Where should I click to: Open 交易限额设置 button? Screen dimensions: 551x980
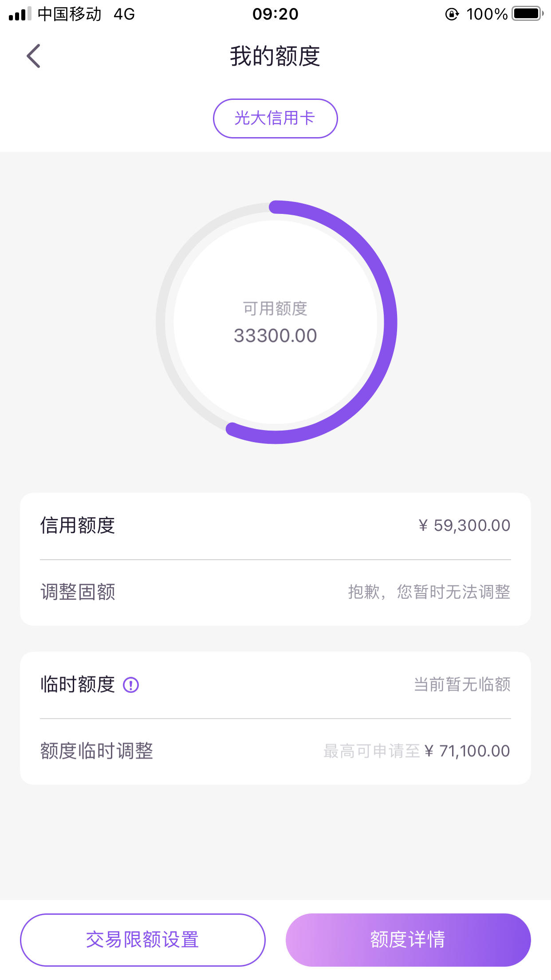[142, 940]
